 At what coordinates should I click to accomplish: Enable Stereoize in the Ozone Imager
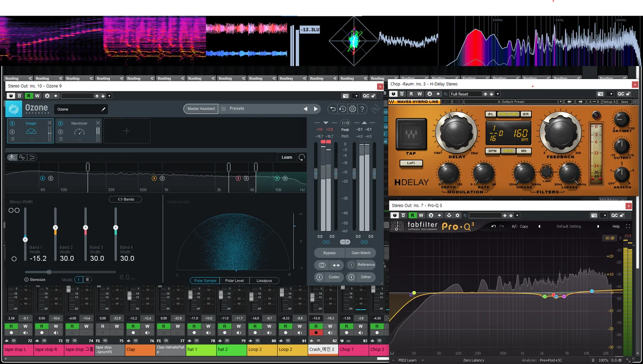click(x=35, y=280)
